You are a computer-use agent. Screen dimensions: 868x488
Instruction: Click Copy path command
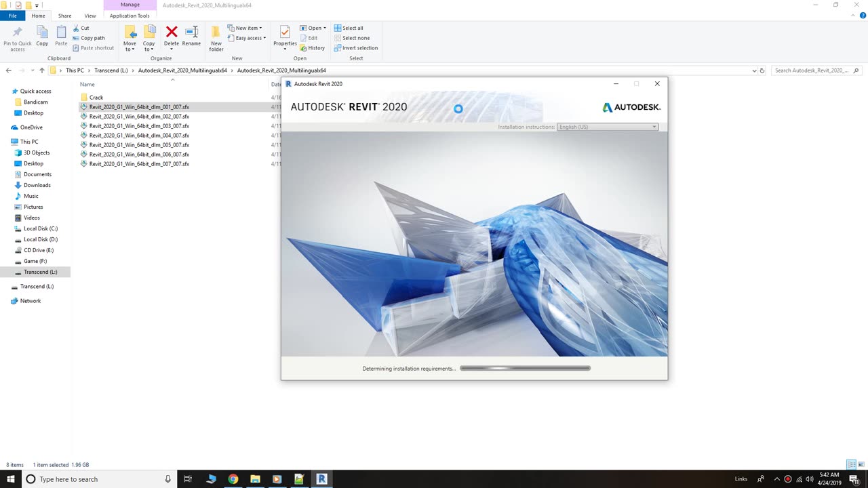(x=88, y=38)
